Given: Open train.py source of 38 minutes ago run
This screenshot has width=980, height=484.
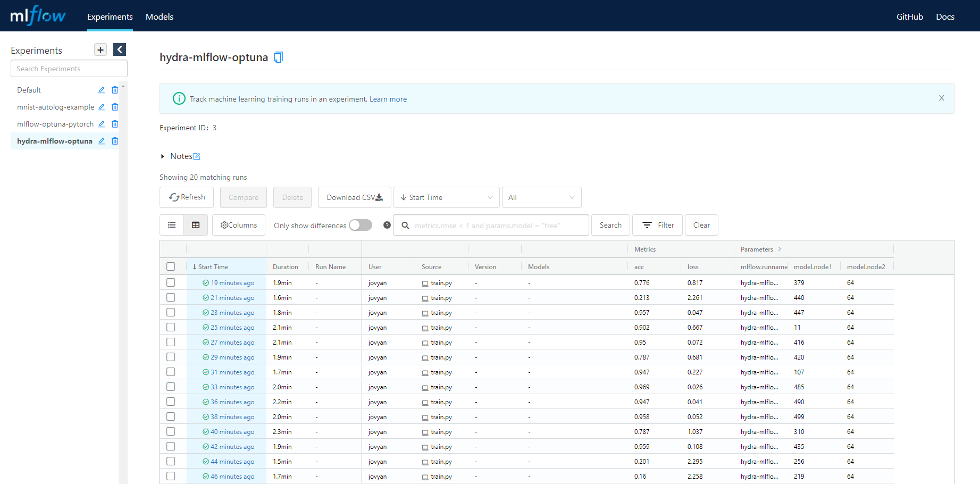Looking at the screenshot, I should (x=441, y=417).
